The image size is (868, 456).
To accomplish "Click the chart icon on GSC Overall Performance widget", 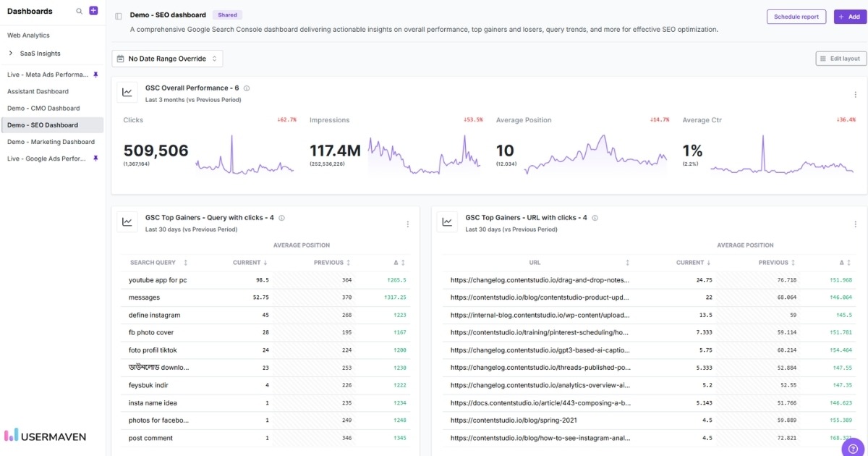I will click(127, 92).
